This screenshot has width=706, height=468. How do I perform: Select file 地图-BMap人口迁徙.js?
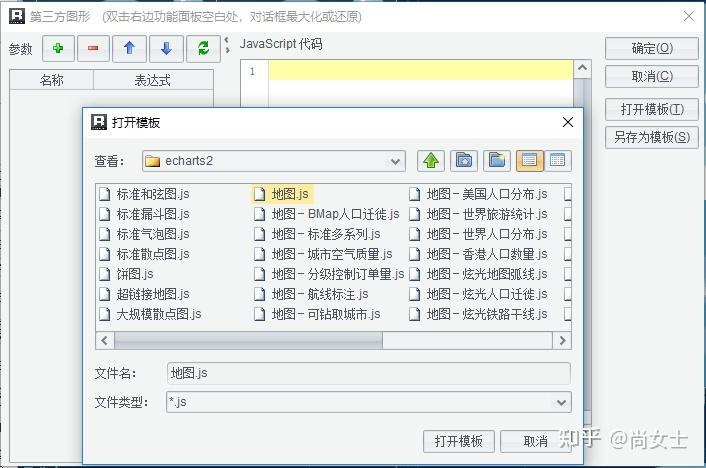click(327, 214)
